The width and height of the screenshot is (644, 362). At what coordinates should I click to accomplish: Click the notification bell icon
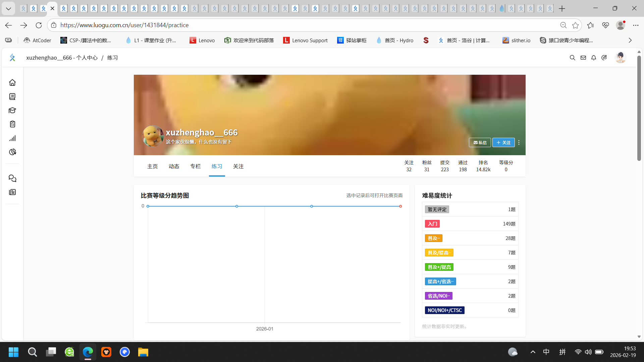click(594, 58)
